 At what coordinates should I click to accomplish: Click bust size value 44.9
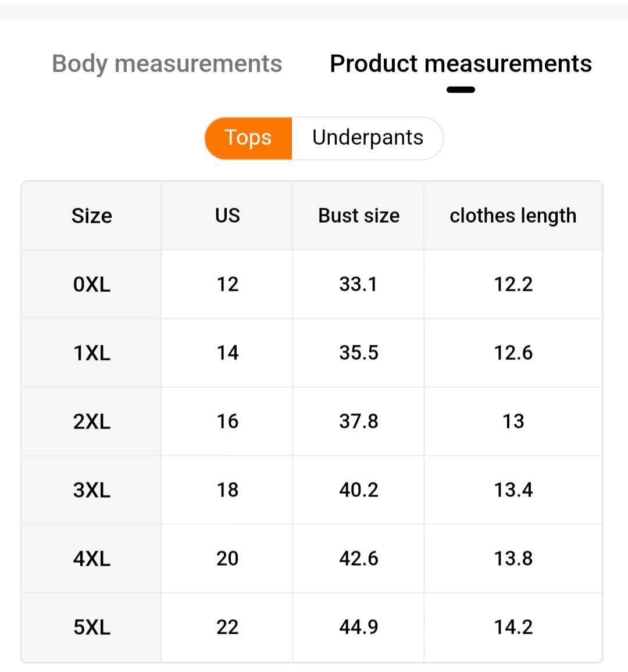359,627
